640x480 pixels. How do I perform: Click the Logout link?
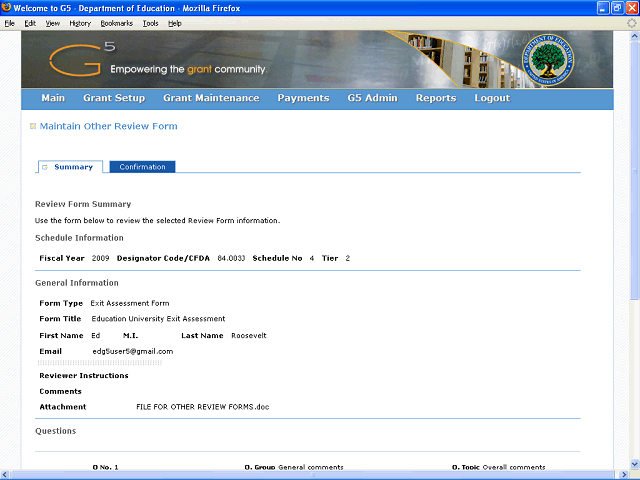(492, 98)
